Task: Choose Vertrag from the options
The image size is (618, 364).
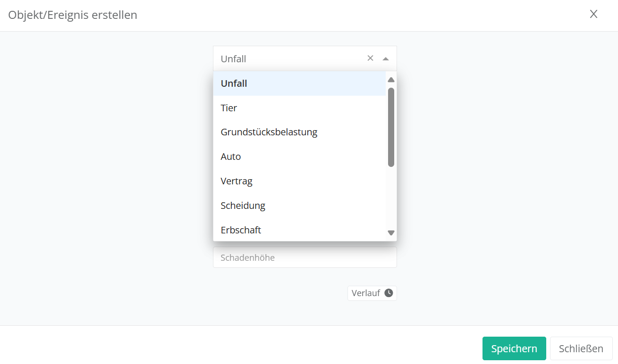Action: [299, 181]
